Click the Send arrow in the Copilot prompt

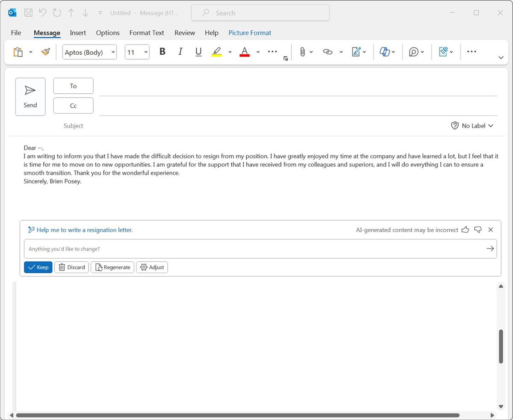(x=490, y=248)
